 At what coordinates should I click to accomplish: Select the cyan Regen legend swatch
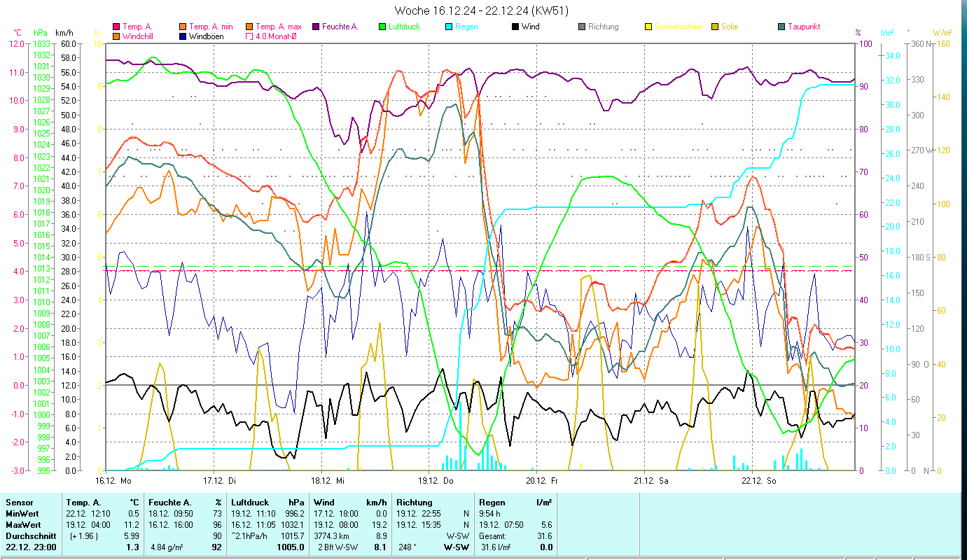tap(448, 27)
